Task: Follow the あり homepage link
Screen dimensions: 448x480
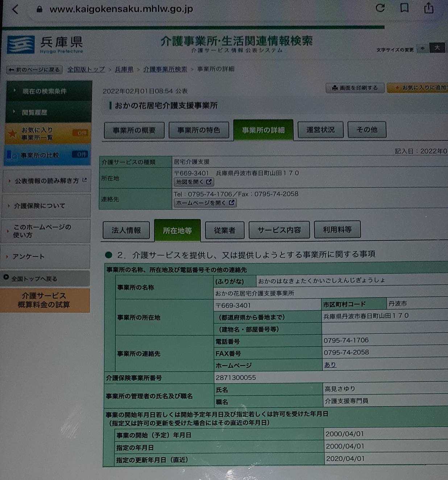Action: click(x=330, y=365)
